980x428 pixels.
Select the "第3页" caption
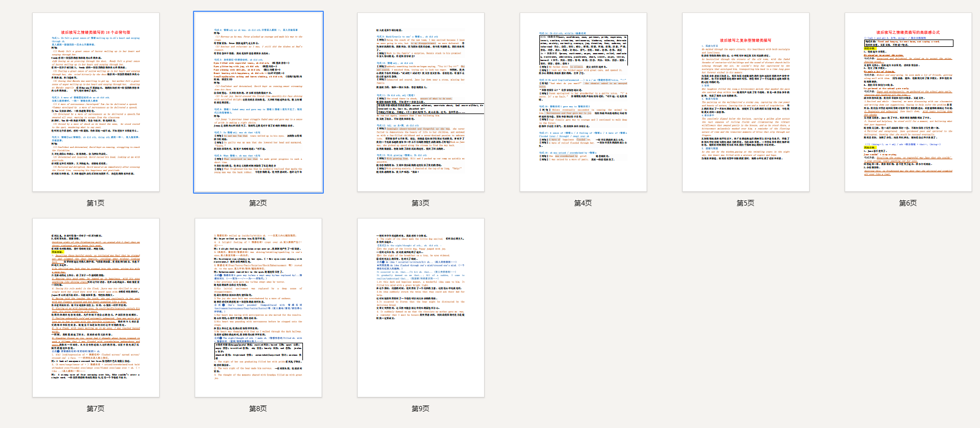[421, 203]
